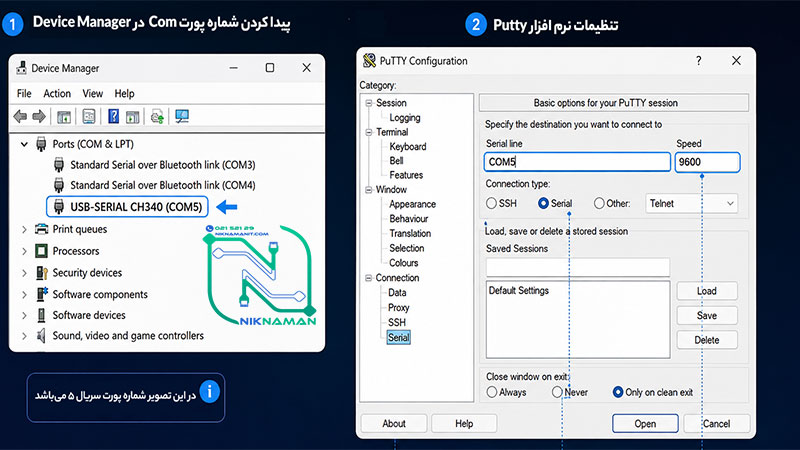Collapse the Session category in PuTTY

(x=368, y=103)
